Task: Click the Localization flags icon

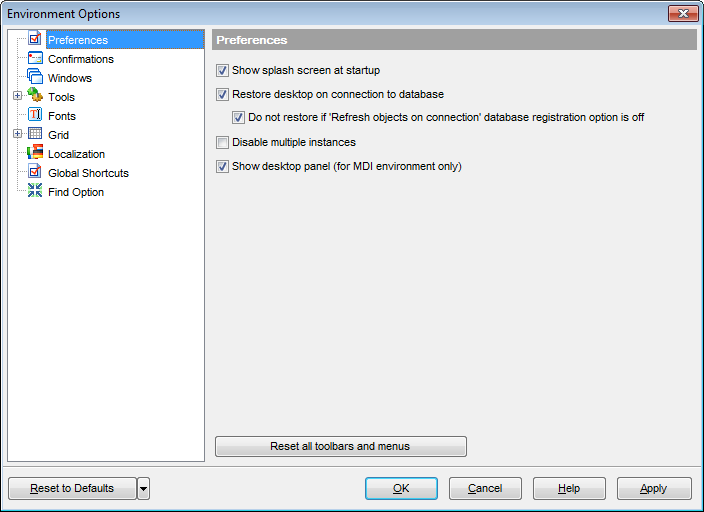Action: (x=35, y=153)
